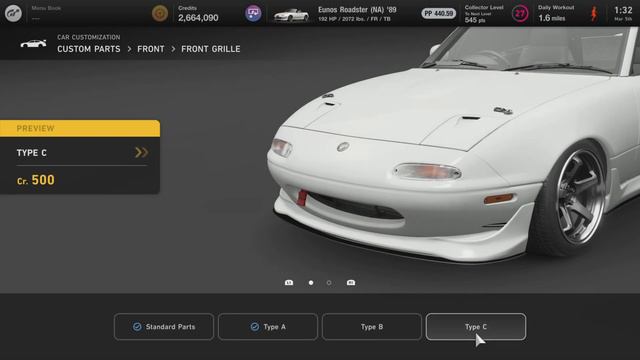Image resolution: width=640 pixels, height=360 pixels.
Task: Click the Daily Workout 1.6 miles text
Action: pos(552,18)
